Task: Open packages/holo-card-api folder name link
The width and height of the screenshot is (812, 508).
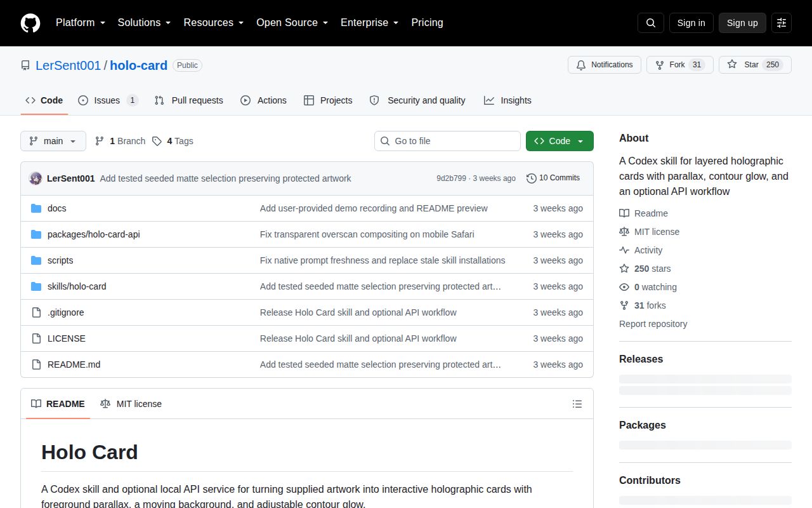Action: click(x=94, y=234)
